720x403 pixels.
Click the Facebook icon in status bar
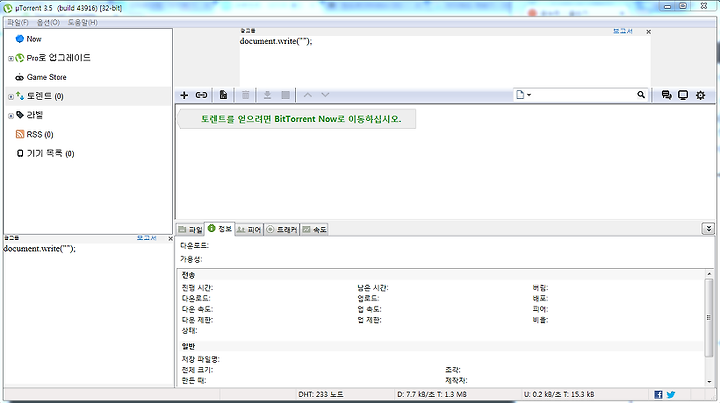[x=658, y=394]
